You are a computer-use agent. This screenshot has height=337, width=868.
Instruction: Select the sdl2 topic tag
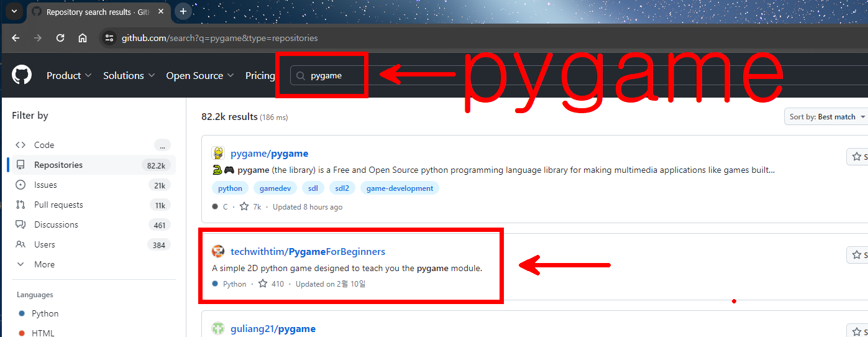[x=342, y=188]
